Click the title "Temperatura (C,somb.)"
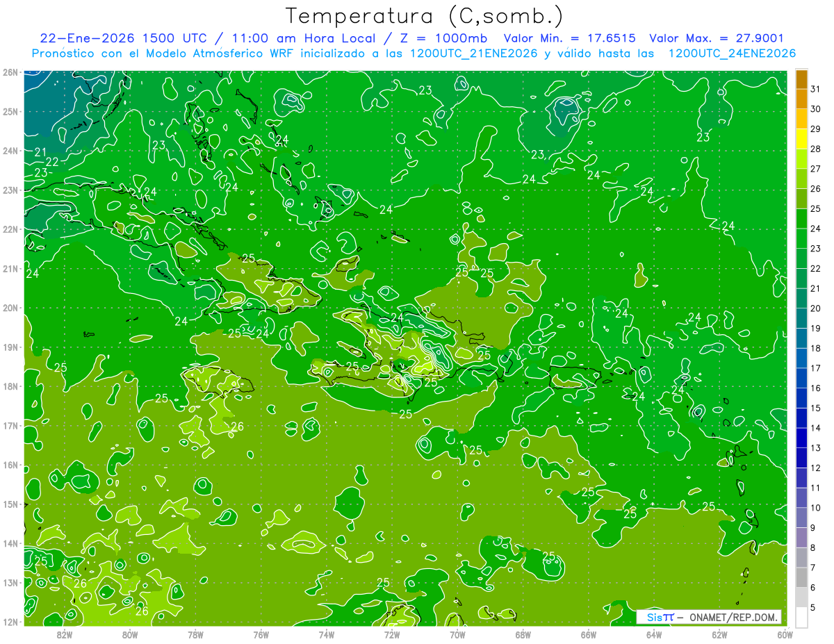834x644 pixels. tap(425, 16)
